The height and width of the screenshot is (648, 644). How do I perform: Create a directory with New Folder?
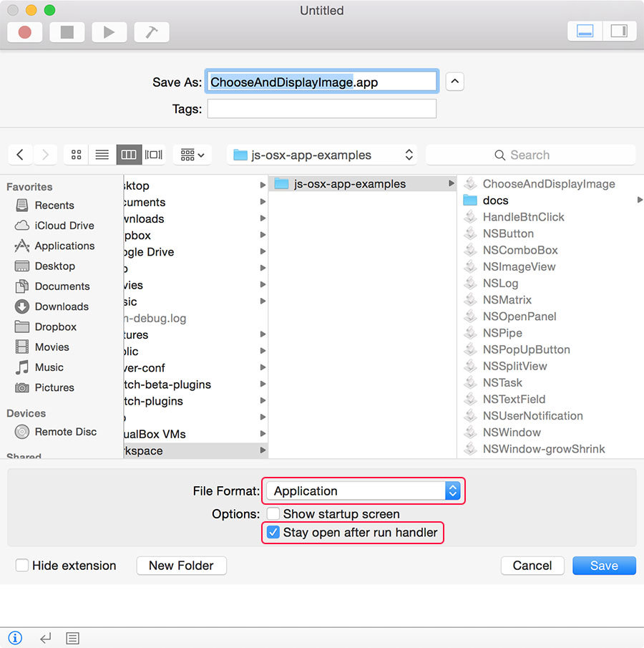[x=181, y=565]
